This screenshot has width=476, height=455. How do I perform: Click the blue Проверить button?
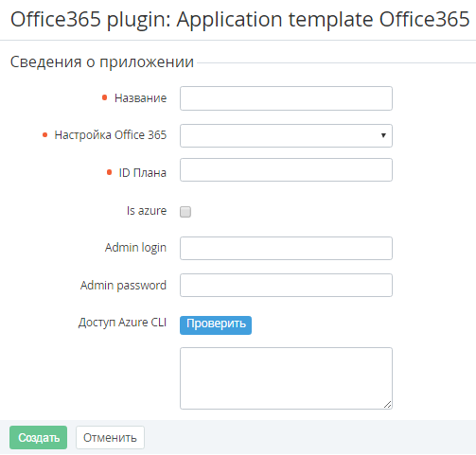(x=216, y=324)
